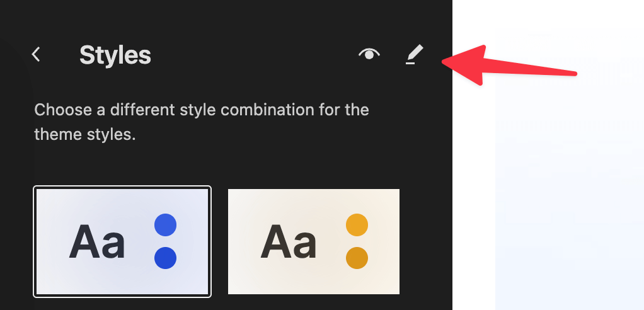Screen dimensions: 644x310
Task: Select the blue style variation thumbnail
Action: [x=122, y=241]
